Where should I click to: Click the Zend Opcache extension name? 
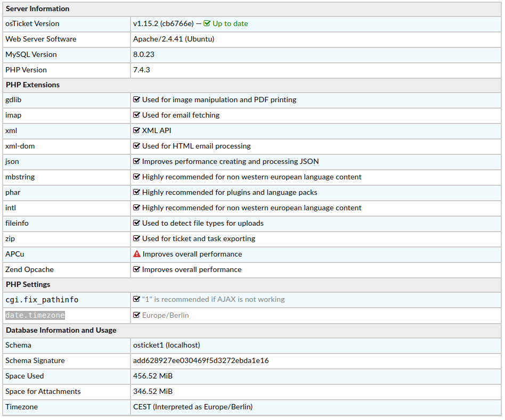30,270
